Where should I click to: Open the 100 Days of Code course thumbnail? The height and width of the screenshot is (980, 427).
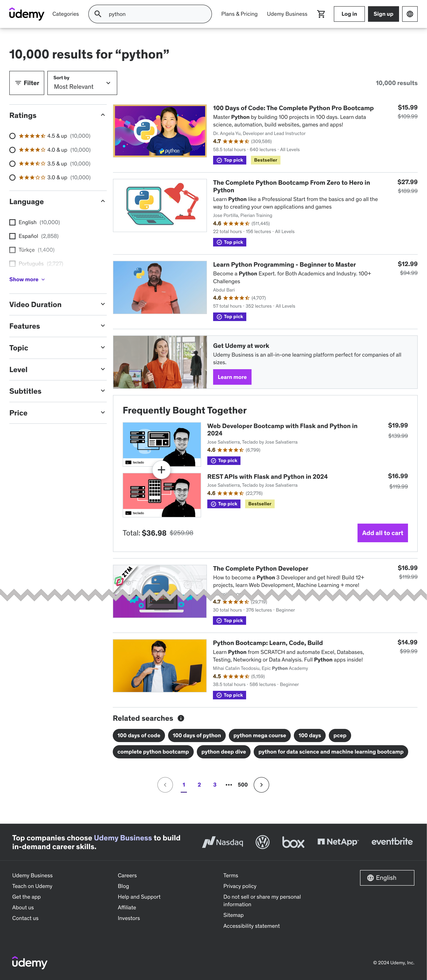tap(160, 131)
